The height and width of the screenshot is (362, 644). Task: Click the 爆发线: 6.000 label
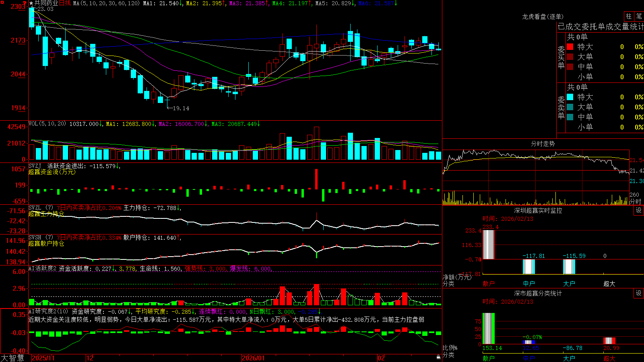[x=250, y=268]
